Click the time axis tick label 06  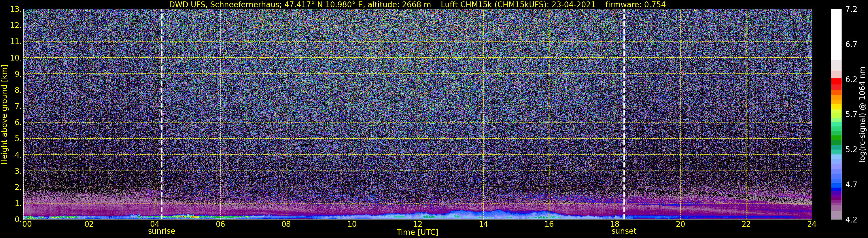click(x=220, y=224)
